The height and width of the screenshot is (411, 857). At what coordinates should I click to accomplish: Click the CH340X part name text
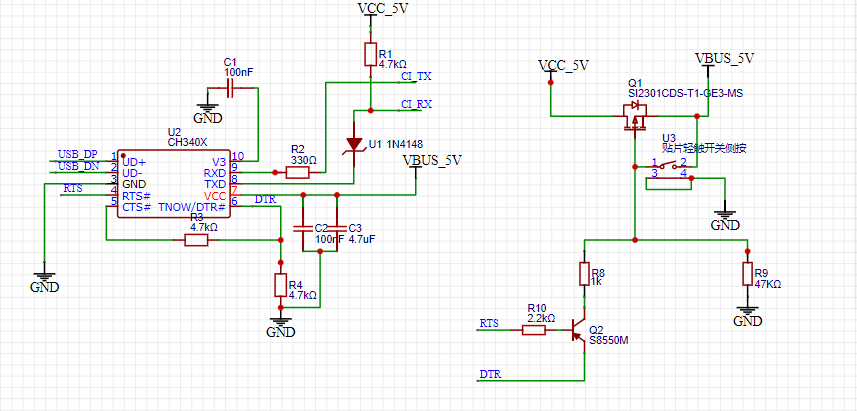[187, 142]
